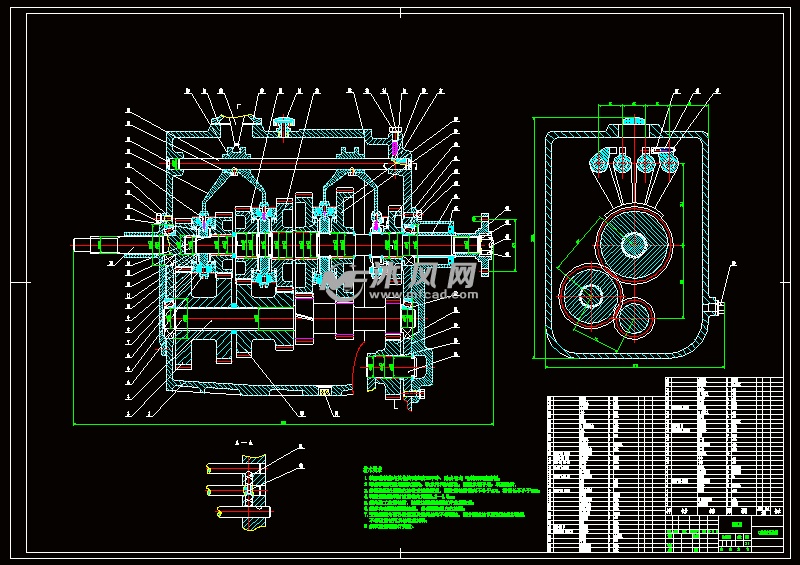This screenshot has height=565, width=800.
Task: Click the output flange on shaft right end
Action: pos(486,243)
